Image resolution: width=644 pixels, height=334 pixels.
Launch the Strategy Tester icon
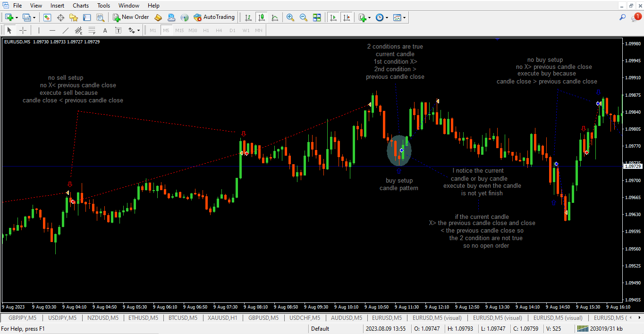pyautogui.click(x=100, y=17)
